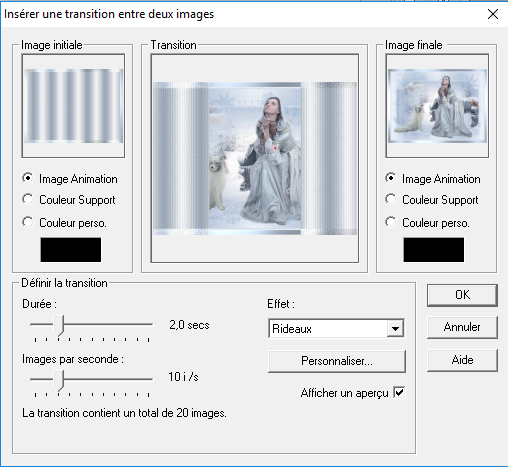Viewport: 508px width, 467px height.
Task: Click the Images par seconde slider handle
Action: click(x=59, y=380)
